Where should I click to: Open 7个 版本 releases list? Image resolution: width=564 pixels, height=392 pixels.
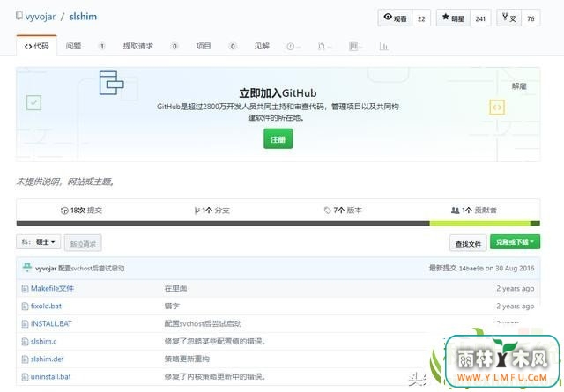(x=343, y=211)
